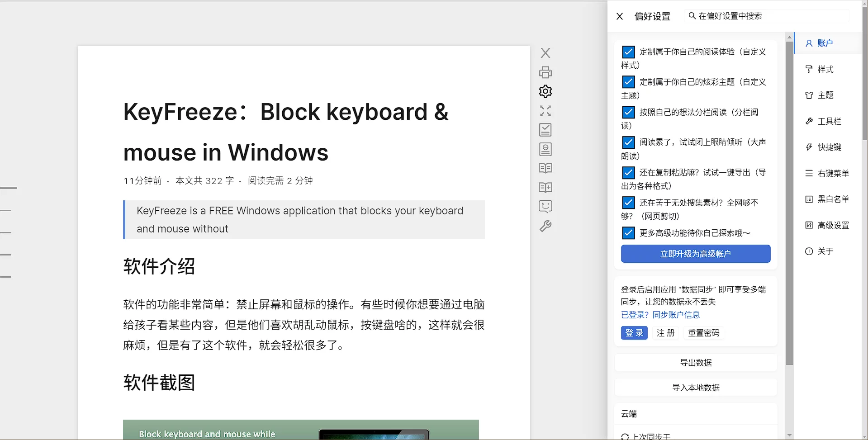The height and width of the screenshot is (440, 868).
Task: Click the preferences panel vertical scrollbar
Action: point(789,203)
